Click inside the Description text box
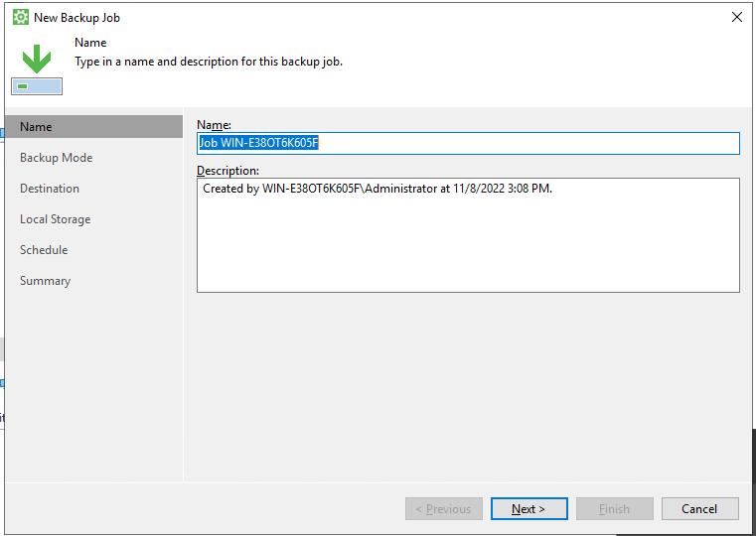756x536 pixels. click(x=467, y=238)
